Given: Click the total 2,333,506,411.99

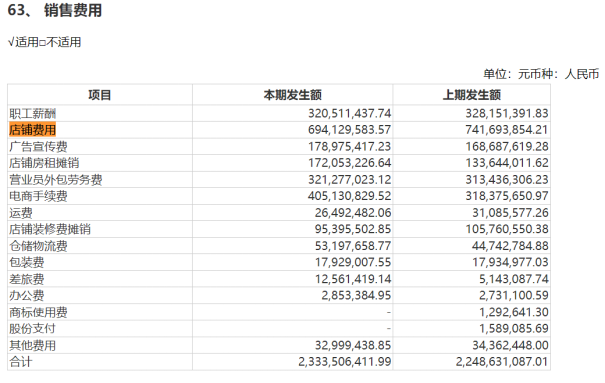Looking at the screenshot, I should coord(345,362).
